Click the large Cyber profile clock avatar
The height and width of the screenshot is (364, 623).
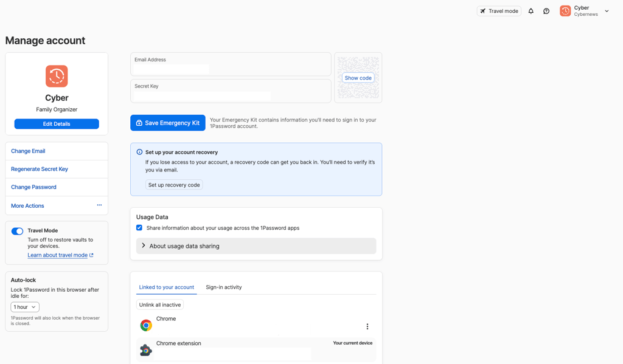pyautogui.click(x=57, y=76)
